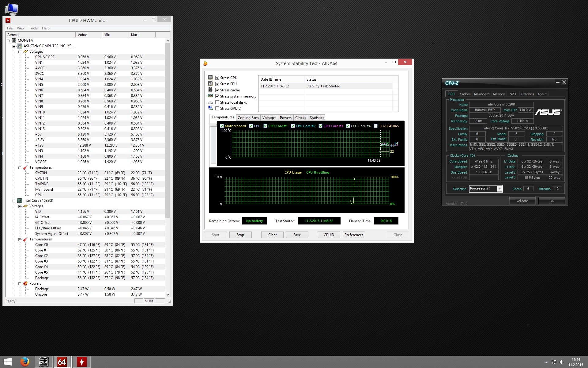Screen dimensions: 588x368
Task: Click the Save icon in AIDA64
Action: point(297,235)
